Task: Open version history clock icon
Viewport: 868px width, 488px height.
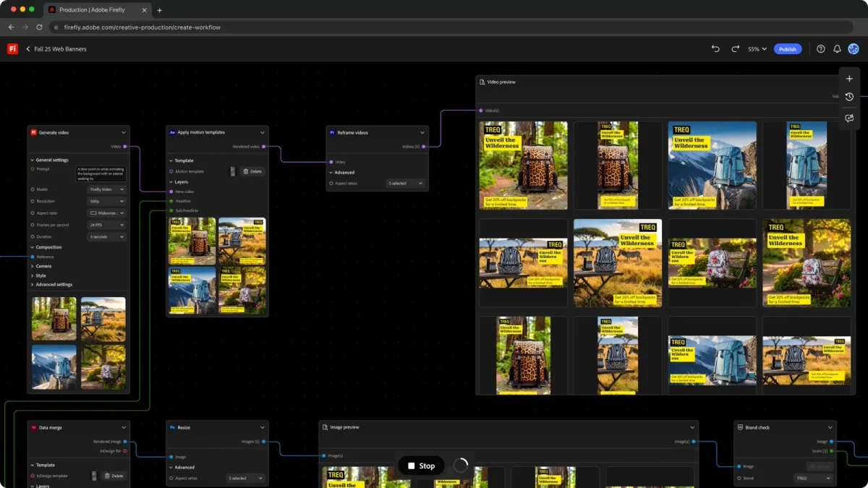Action: click(x=849, y=97)
